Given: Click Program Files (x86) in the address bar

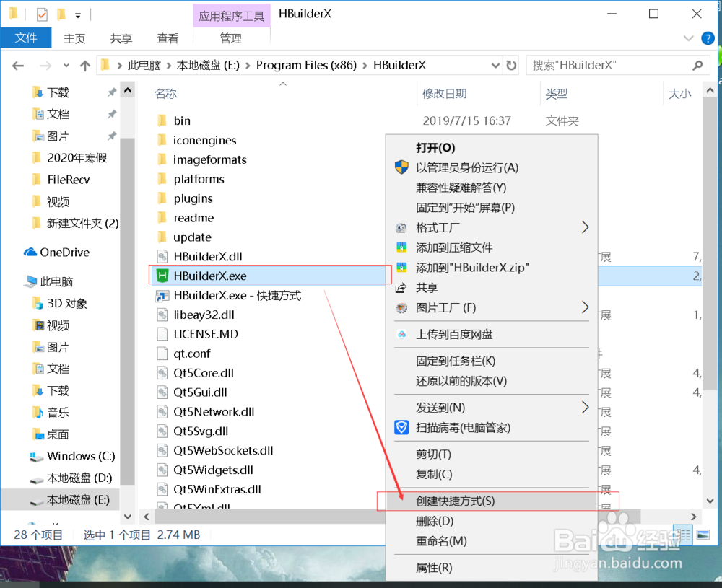Looking at the screenshot, I should coord(306,65).
